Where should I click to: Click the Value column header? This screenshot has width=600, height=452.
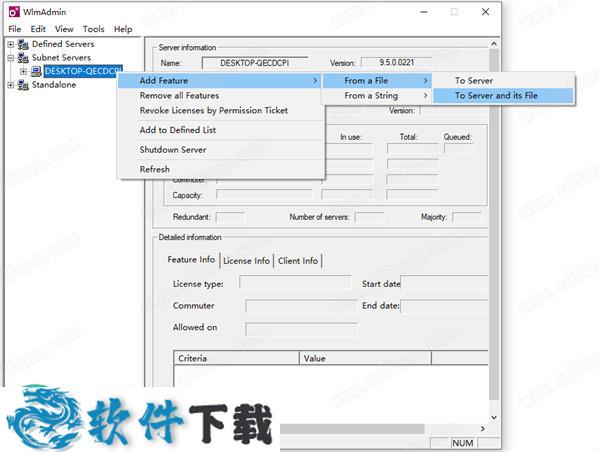point(365,358)
